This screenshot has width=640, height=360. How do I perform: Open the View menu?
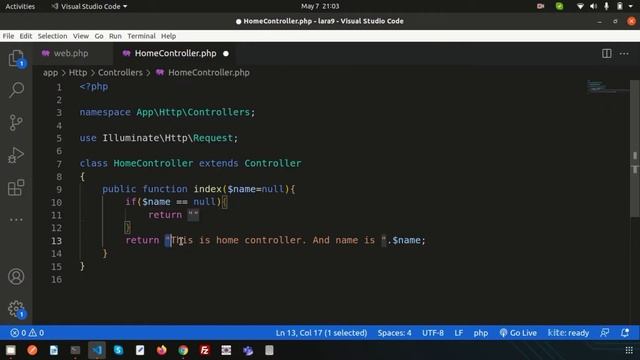pyautogui.click(x=81, y=36)
